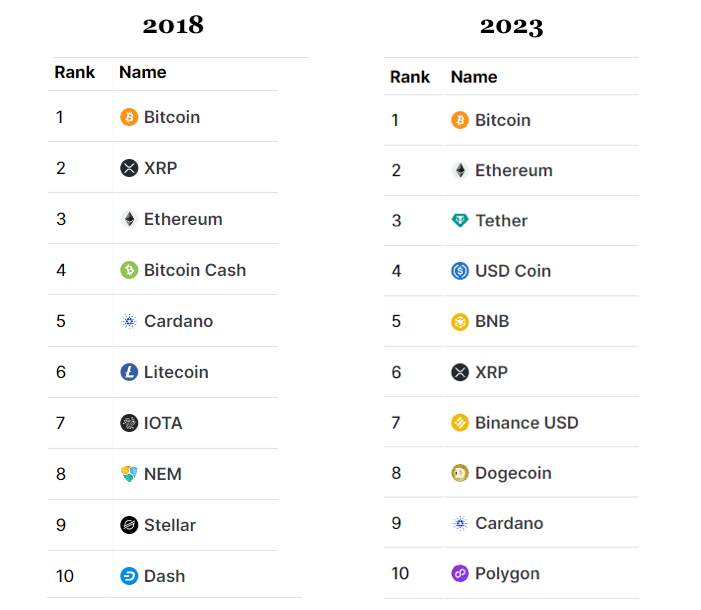The width and height of the screenshot is (701, 610).
Task: Select the Dogecoin icon
Action: [460, 473]
